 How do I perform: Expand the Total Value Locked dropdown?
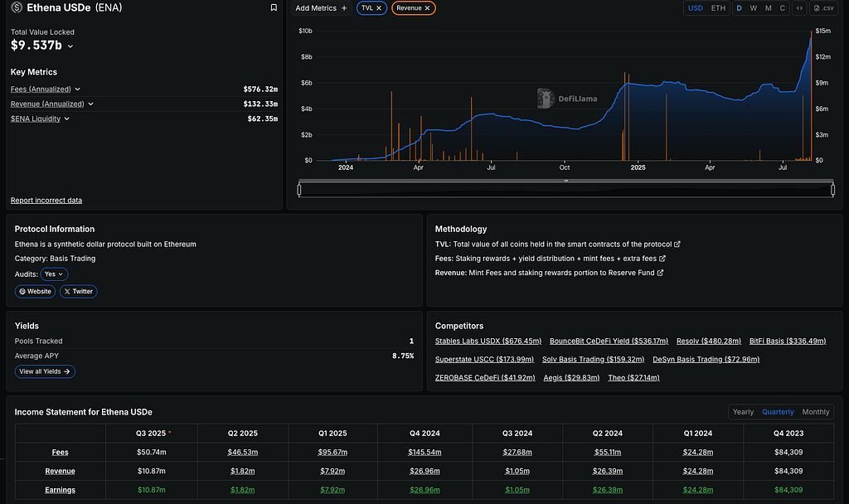(70, 46)
